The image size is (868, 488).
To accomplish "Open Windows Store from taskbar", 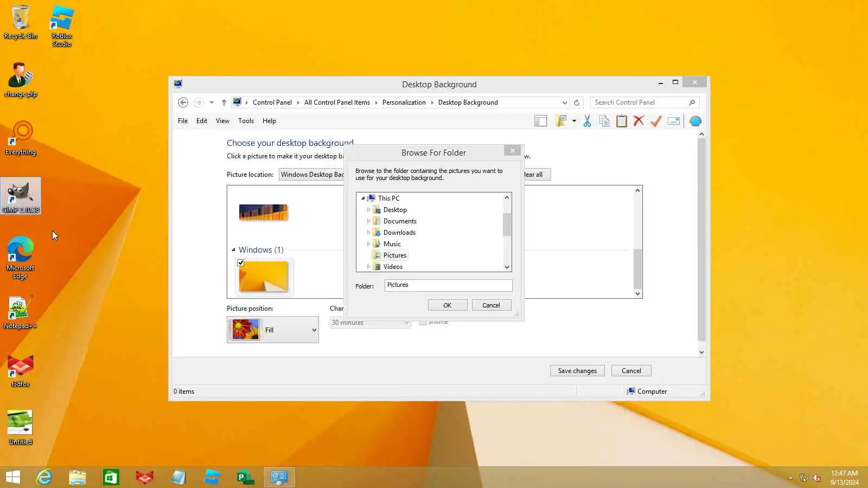I will click(111, 477).
